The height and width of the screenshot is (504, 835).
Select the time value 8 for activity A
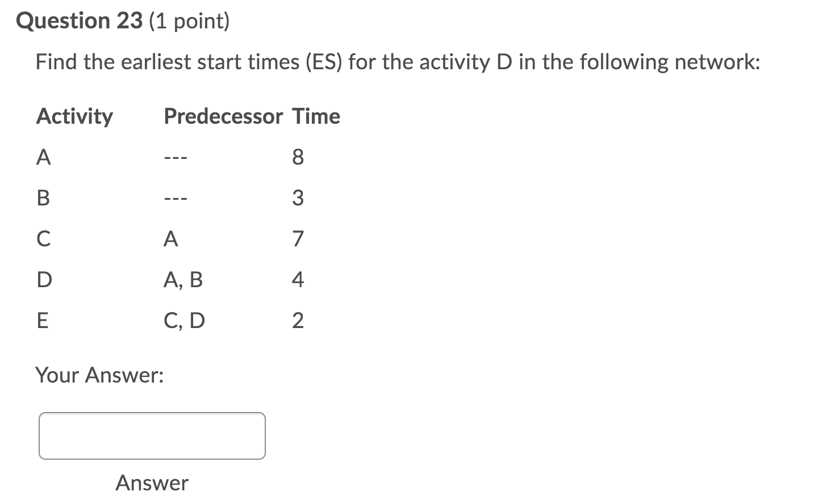click(x=298, y=157)
